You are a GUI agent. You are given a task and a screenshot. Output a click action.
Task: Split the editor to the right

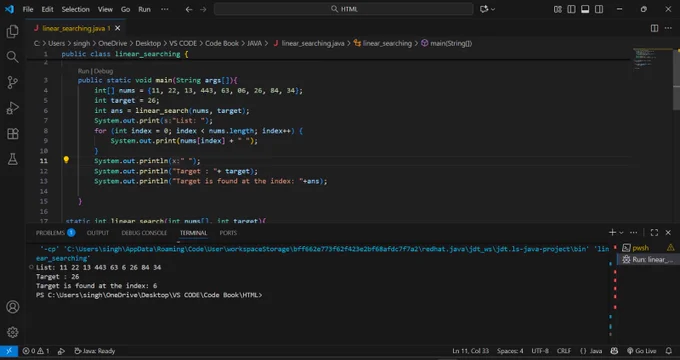[654, 28]
